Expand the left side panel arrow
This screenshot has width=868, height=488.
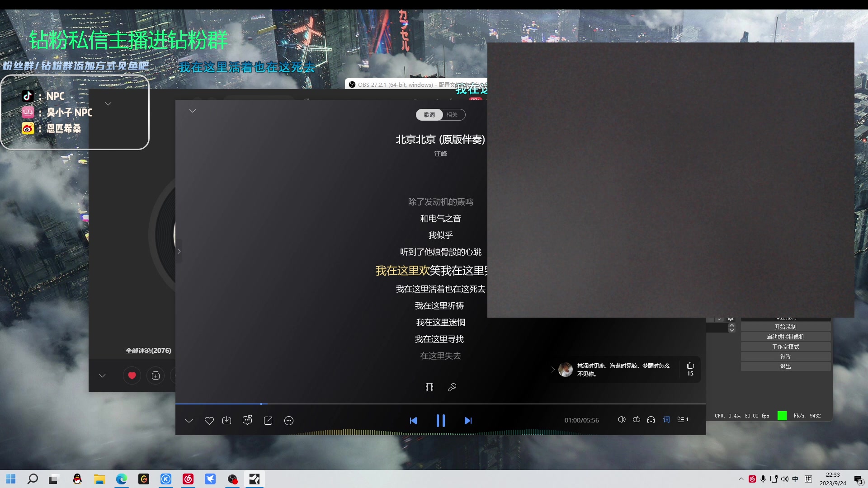(179, 251)
